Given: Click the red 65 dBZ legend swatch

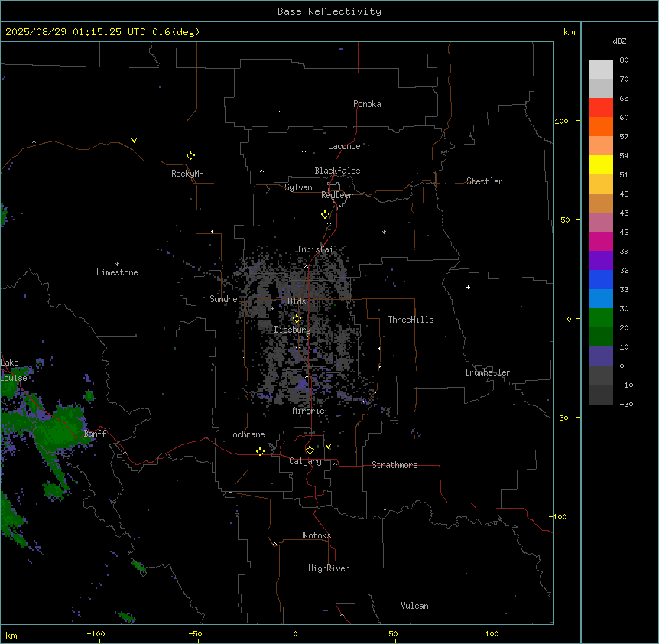Looking at the screenshot, I should tap(601, 107).
